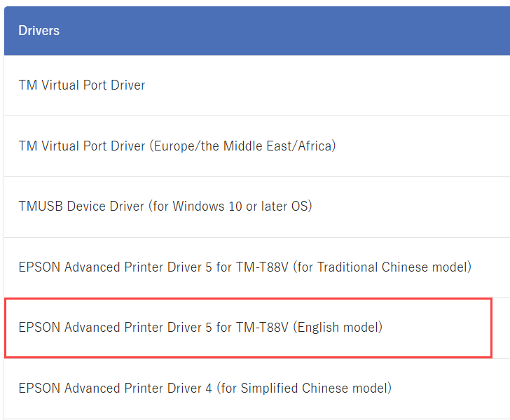Image resolution: width=510 pixels, height=420 pixels.
Task: Select TMUSB Device Driver for Windows 10
Action: (x=165, y=206)
